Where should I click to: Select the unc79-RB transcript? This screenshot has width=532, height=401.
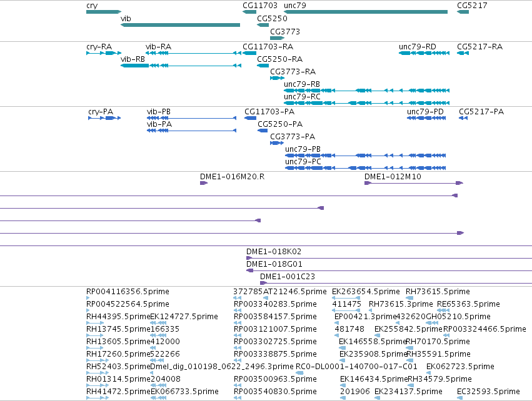[x=366, y=91]
